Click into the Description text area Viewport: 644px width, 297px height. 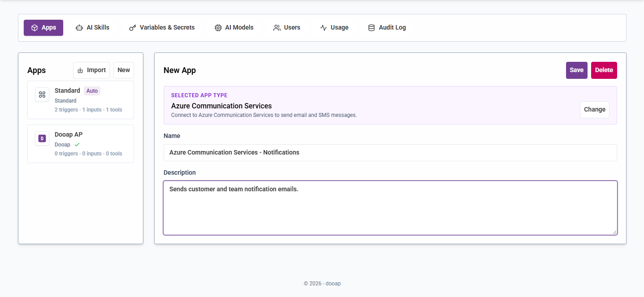pos(390,208)
